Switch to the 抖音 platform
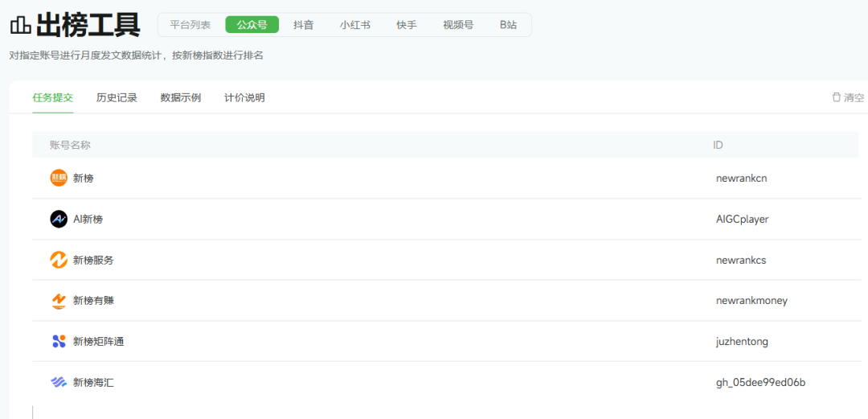This screenshot has height=419, width=868. pyautogui.click(x=304, y=25)
